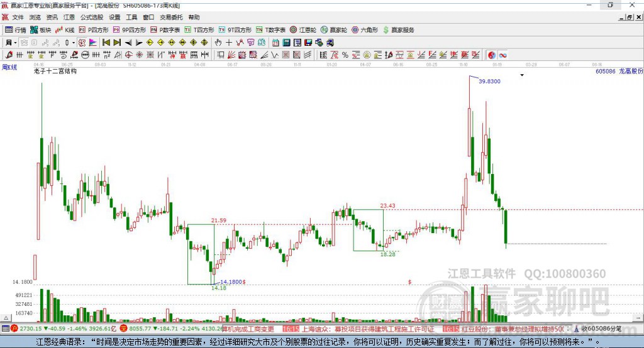The image size is (644, 348).
Task: Select the crosshair cursor tool
Action: [x=229, y=43]
